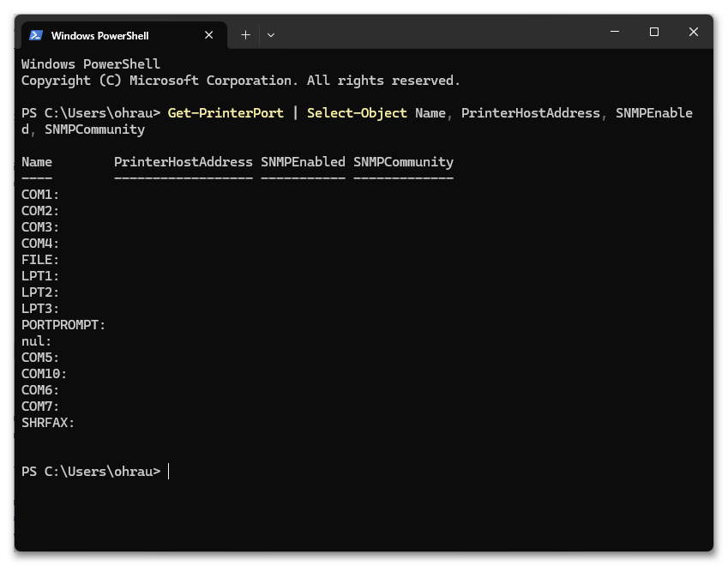Expand the new tab profile dropdown

pos(271,35)
